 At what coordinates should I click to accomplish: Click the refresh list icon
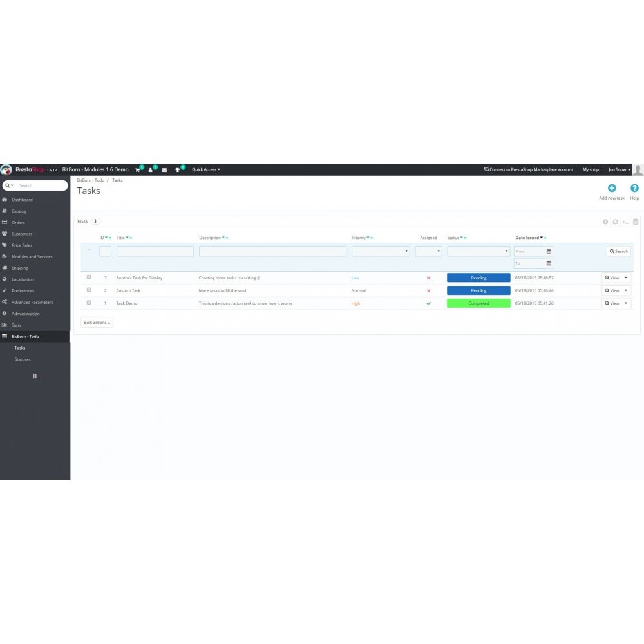[x=615, y=222]
